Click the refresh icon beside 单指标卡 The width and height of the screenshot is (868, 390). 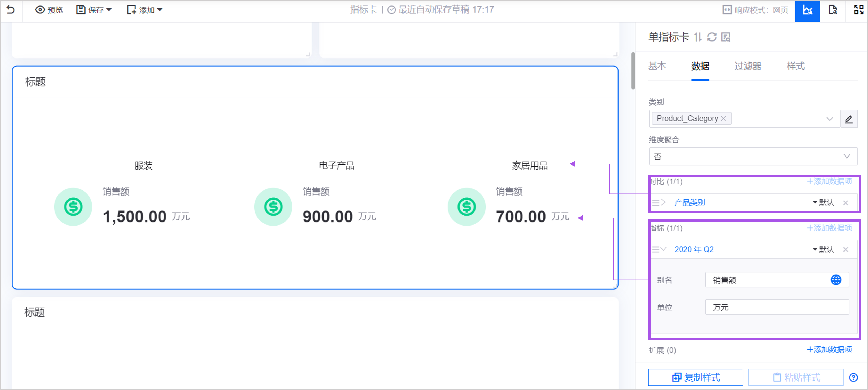pos(712,37)
